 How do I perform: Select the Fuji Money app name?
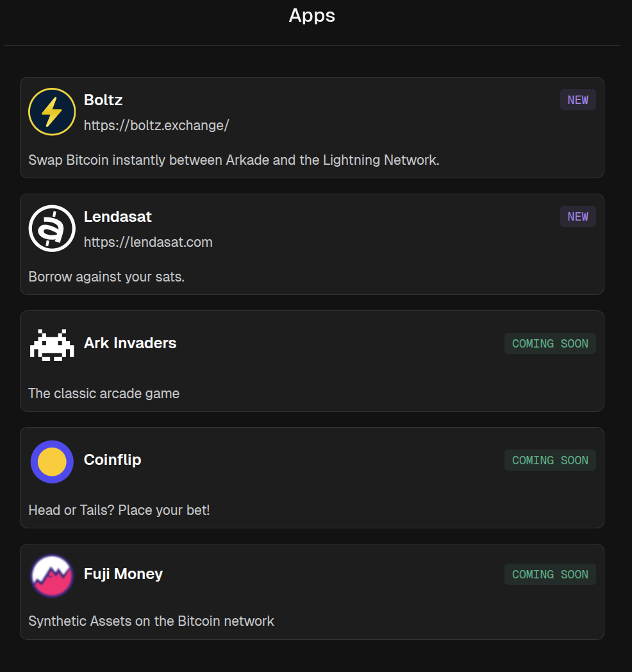(123, 574)
